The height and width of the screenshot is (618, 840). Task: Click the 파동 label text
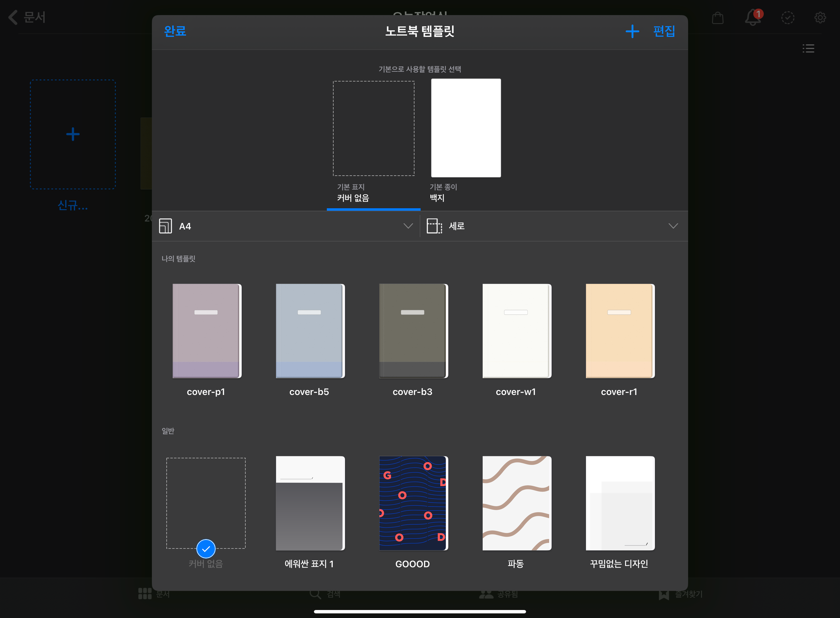pyautogui.click(x=516, y=564)
